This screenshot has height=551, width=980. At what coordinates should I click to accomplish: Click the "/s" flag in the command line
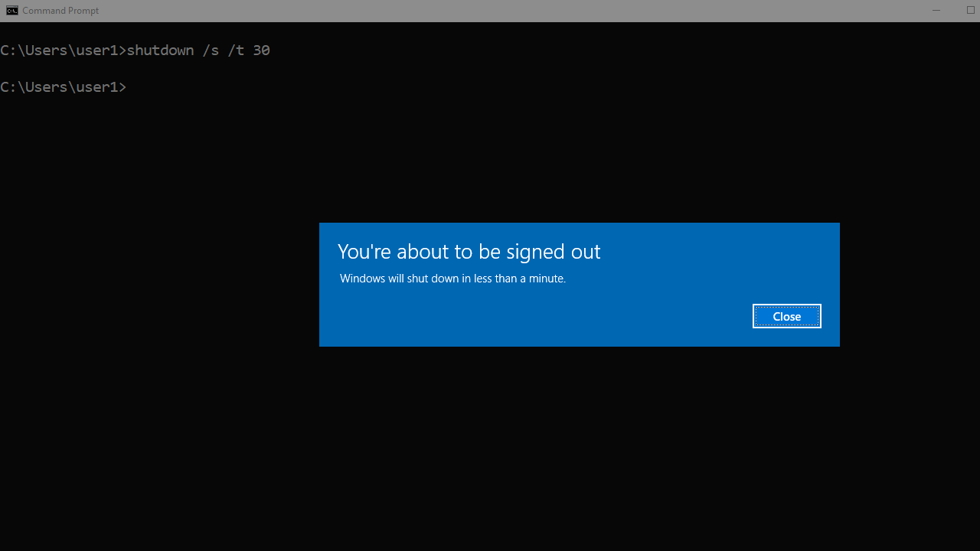[211, 50]
